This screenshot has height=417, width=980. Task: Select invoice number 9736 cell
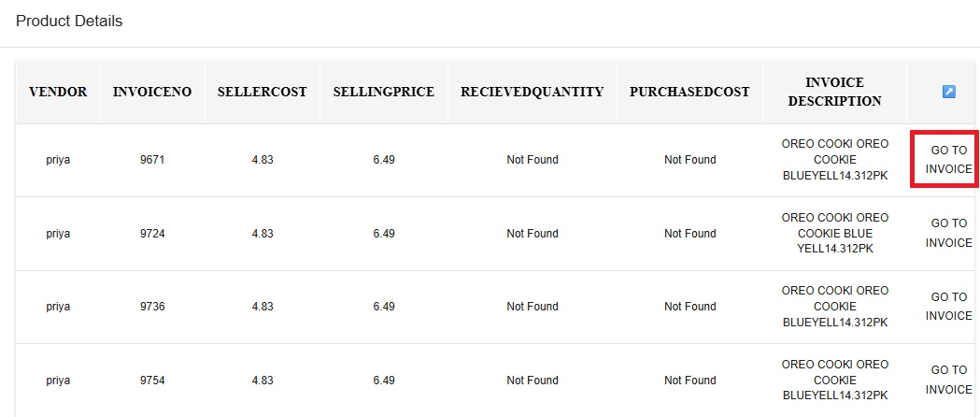(152, 307)
